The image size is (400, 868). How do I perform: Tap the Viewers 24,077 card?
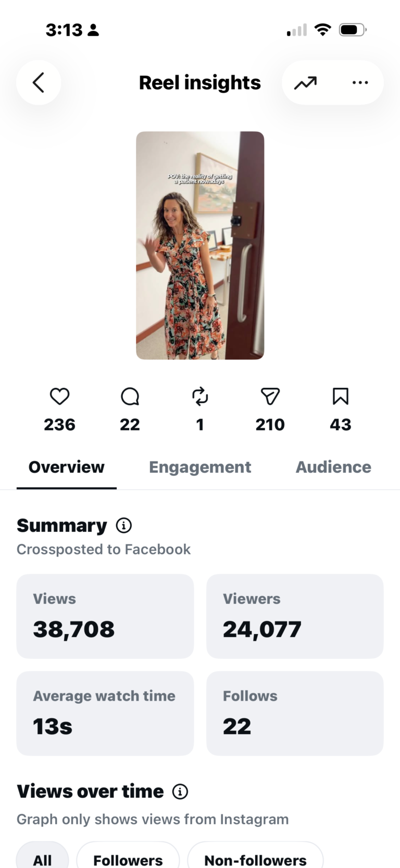point(295,616)
